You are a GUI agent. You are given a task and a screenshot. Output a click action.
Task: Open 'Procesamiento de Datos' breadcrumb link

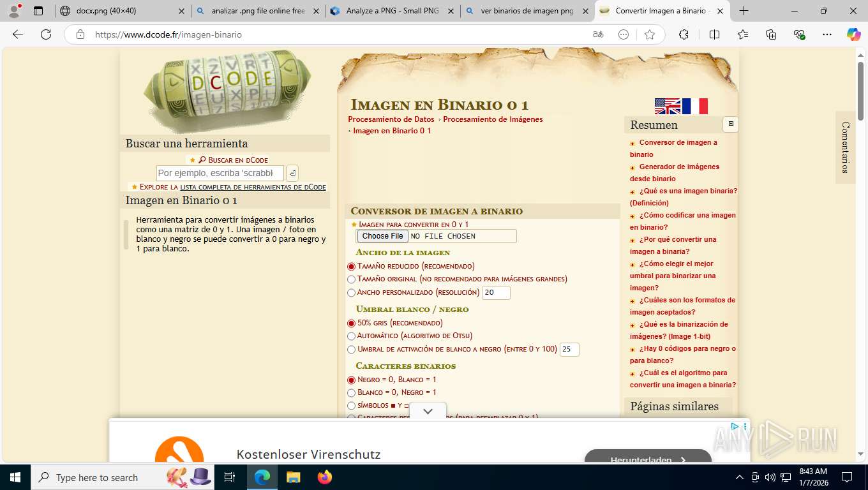[391, 119]
